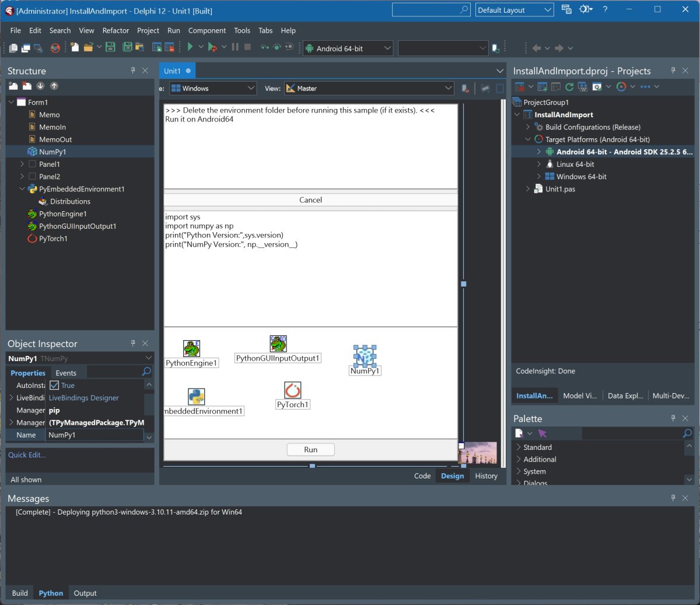Expand the Panel1 node in Structure tree
This screenshot has width=700, height=605.
[x=22, y=165]
